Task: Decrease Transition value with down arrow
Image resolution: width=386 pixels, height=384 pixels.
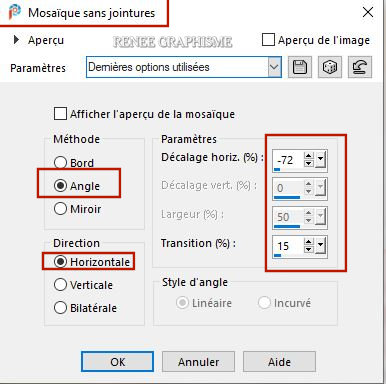Action: point(309,249)
